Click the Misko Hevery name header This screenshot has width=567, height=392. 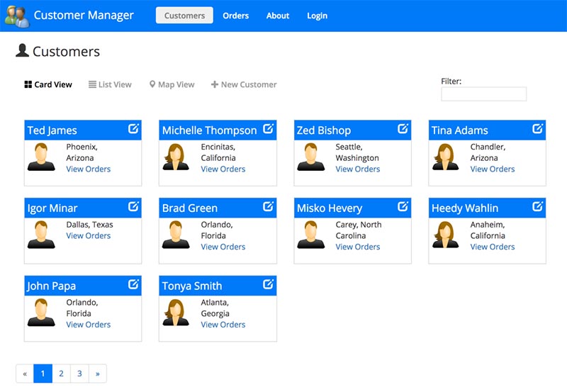pyautogui.click(x=330, y=208)
